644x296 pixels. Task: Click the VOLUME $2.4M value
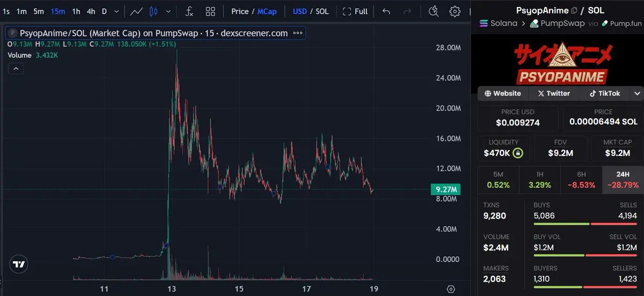point(496,248)
